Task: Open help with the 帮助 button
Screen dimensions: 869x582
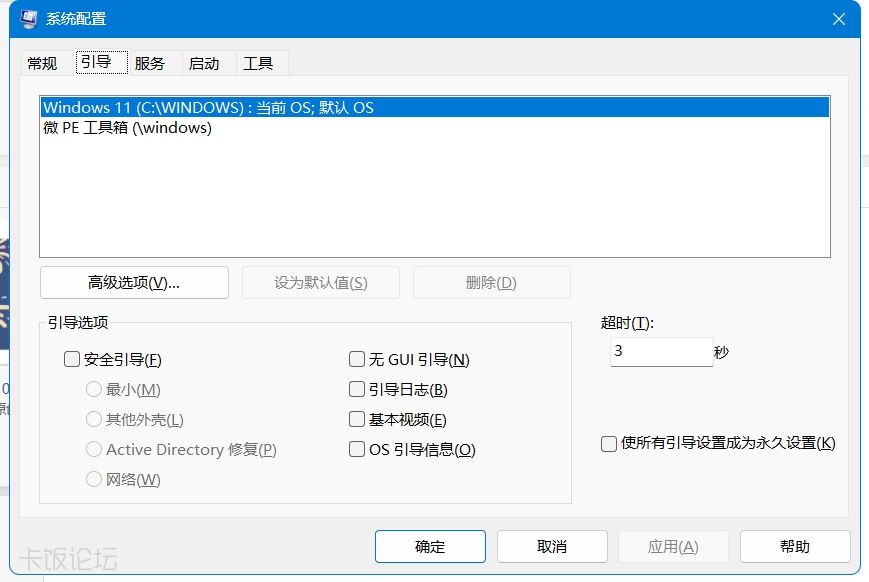Action: [x=795, y=547]
